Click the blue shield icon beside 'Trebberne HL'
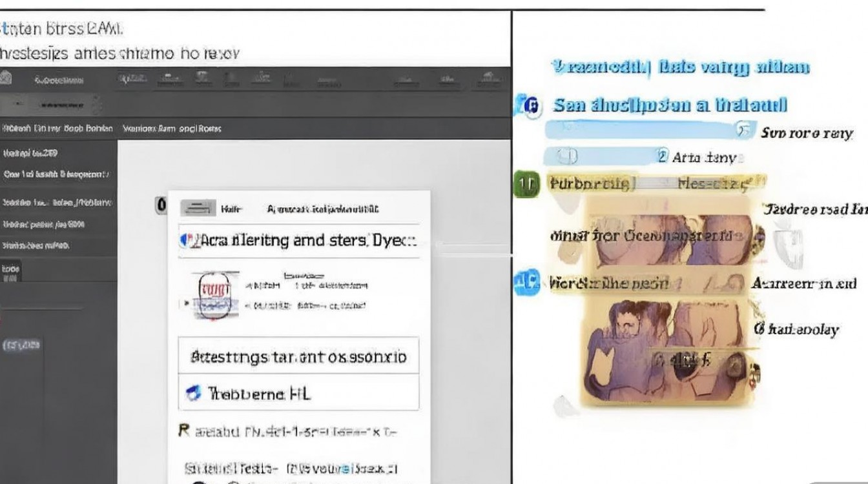 point(192,393)
